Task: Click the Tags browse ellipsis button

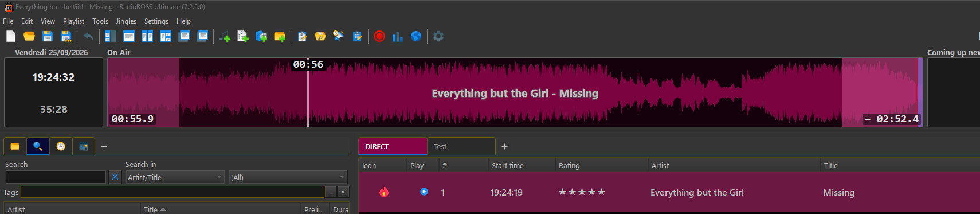Action: (331, 192)
